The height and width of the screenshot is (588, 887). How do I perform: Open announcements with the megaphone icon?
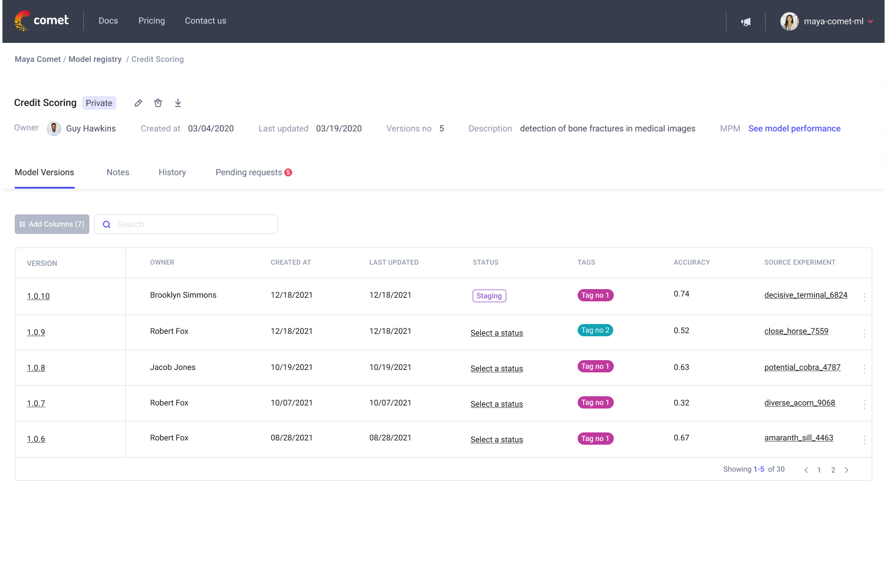point(745,21)
